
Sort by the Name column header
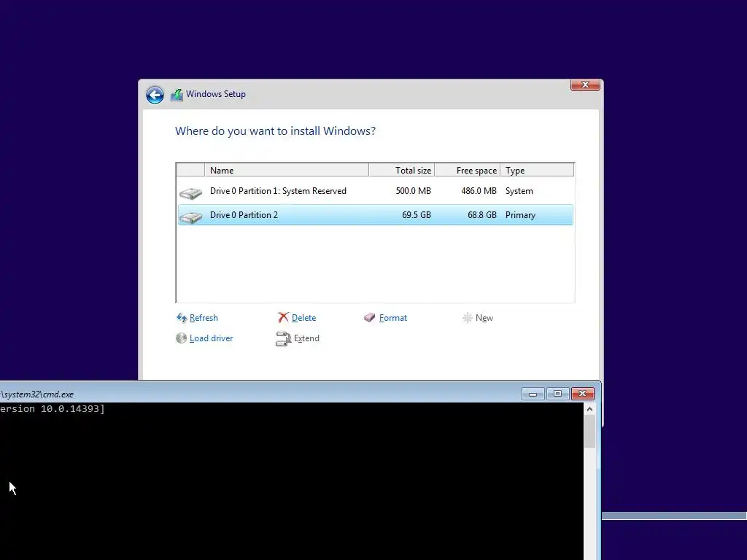pos(286,170)
